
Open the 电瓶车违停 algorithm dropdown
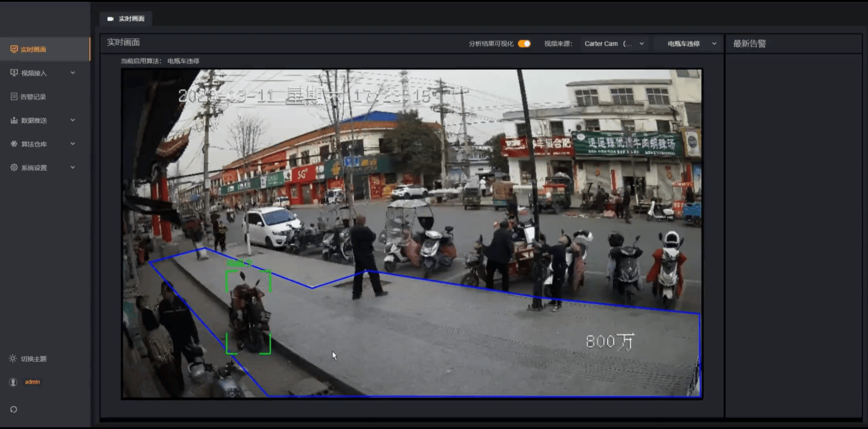(689, 44)
